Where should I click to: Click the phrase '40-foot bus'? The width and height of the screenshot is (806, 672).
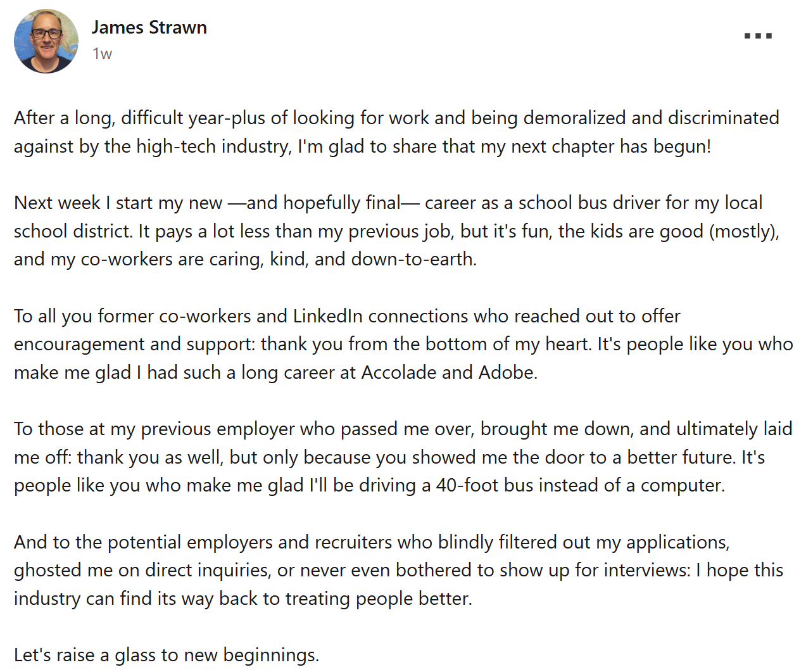pyautogui.click(x=486, y=485)
